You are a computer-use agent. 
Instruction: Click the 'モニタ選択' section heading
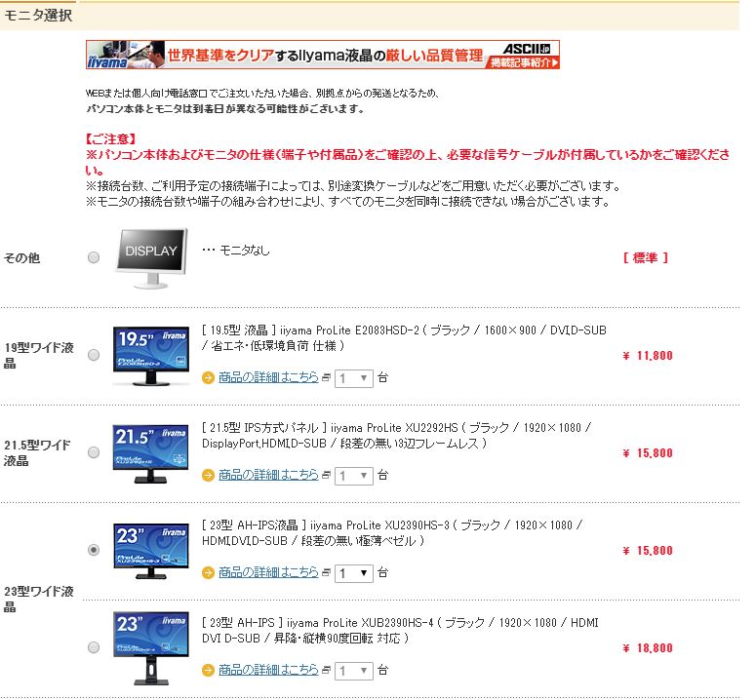tap(38, 16)
